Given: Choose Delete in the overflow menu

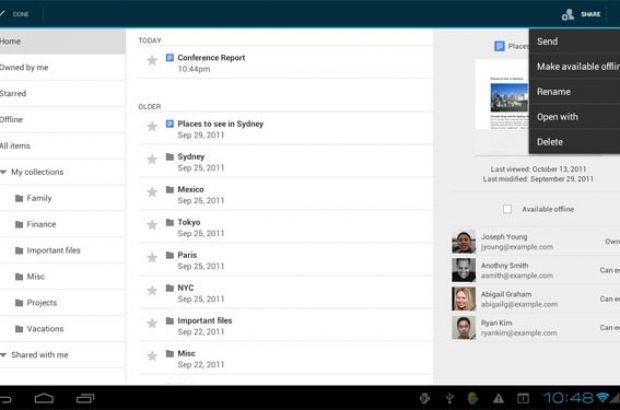Looking at the screenshot, I should pos(550,142).
